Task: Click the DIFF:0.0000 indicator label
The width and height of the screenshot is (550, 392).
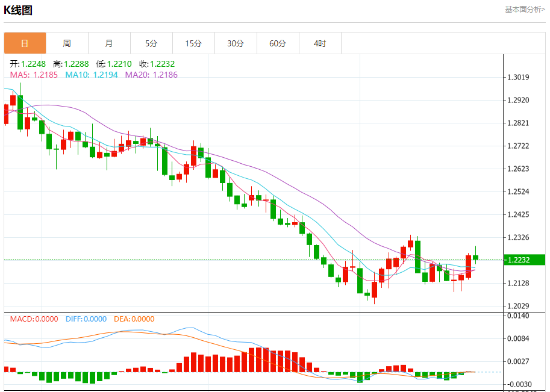Action: click(86, 319)
